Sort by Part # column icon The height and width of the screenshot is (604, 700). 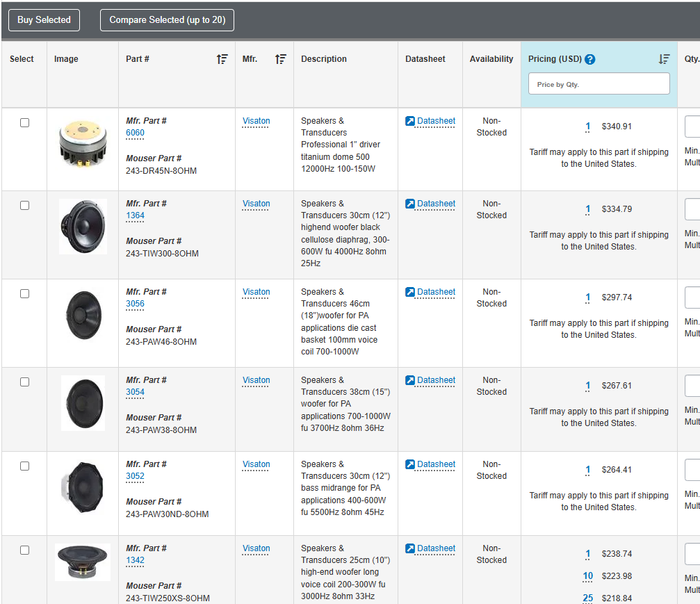(222, 59)
